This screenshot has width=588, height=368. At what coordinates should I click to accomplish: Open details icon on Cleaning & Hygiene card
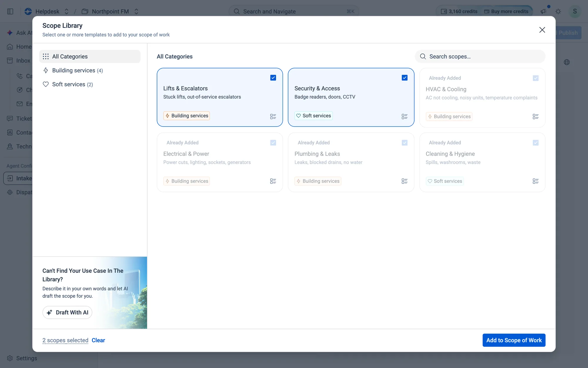coord(535,181)
